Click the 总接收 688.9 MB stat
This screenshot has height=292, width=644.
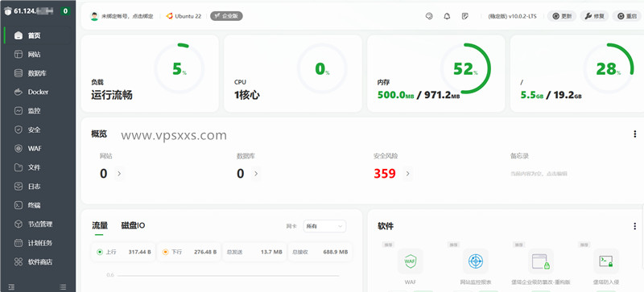[x=320, y=252]
